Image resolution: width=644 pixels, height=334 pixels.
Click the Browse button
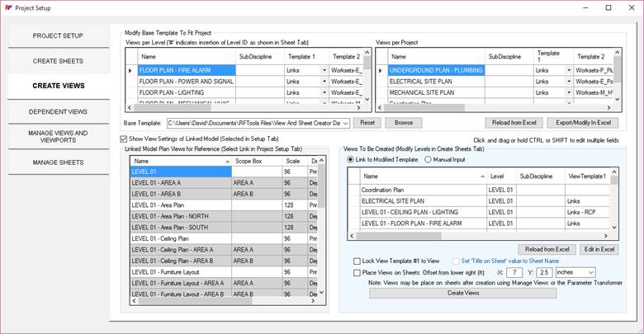point(403,122)
